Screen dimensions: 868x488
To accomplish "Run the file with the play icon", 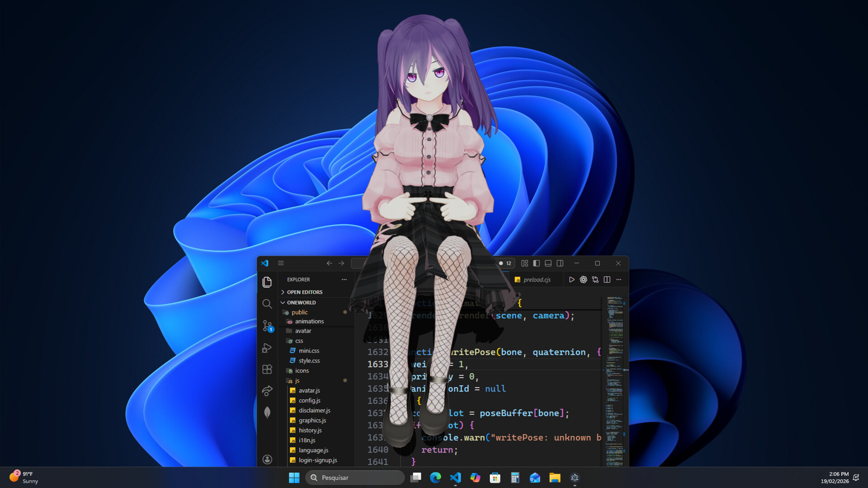I will click(571, 280).
